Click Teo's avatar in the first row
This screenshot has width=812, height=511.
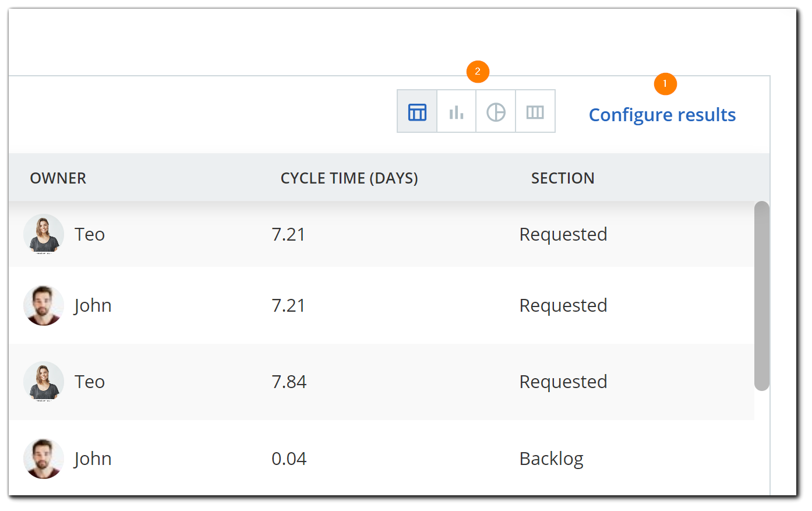point(44,234)
